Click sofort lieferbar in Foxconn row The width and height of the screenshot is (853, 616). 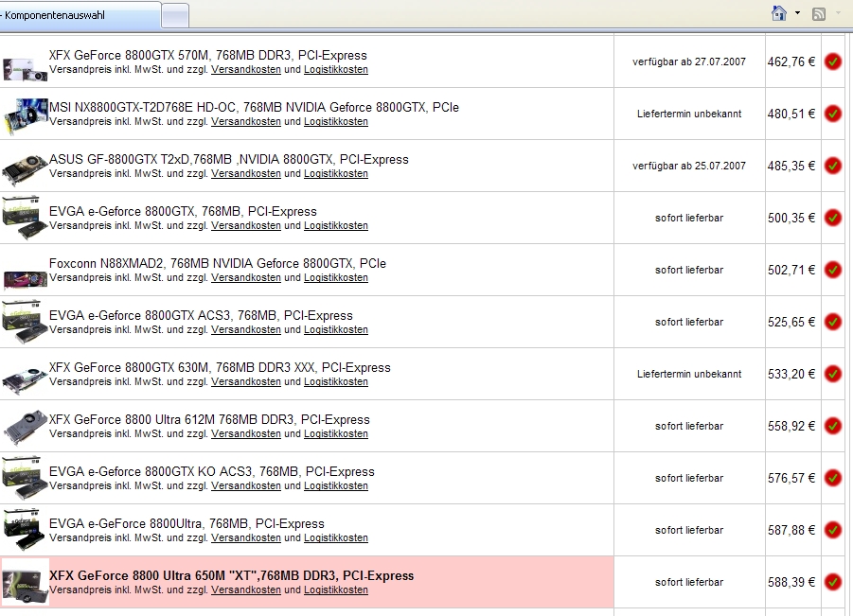[x=689, y=271]
